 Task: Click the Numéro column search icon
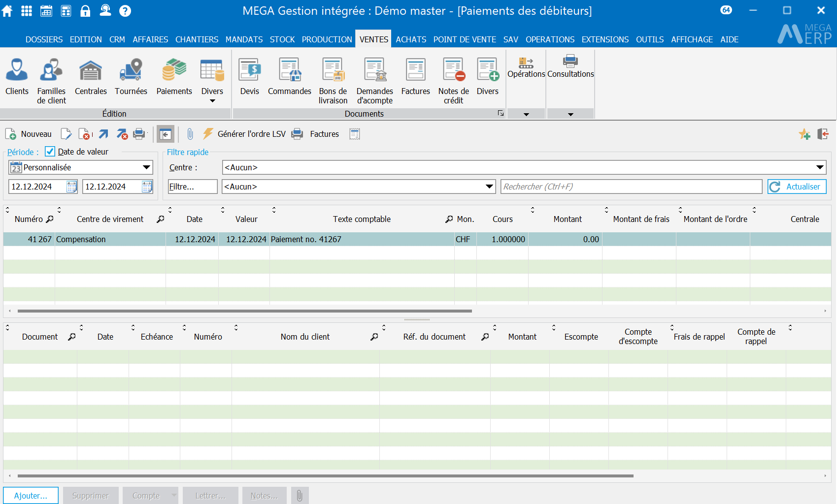tap(50, 219)
